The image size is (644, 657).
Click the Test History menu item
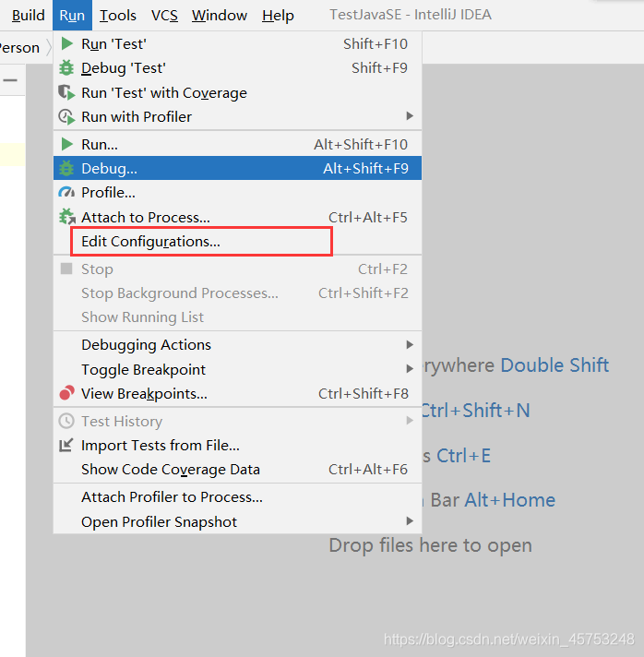(237, 421)
